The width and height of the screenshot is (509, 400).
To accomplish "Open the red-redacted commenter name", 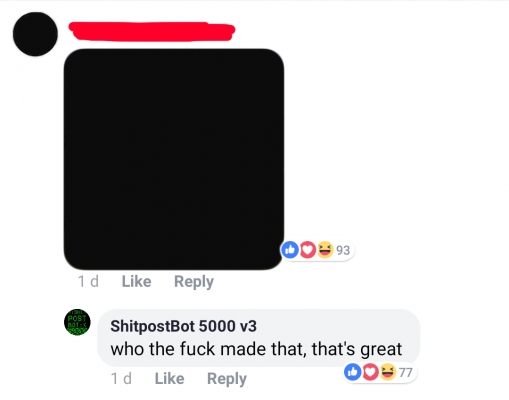I will point(152,32).
